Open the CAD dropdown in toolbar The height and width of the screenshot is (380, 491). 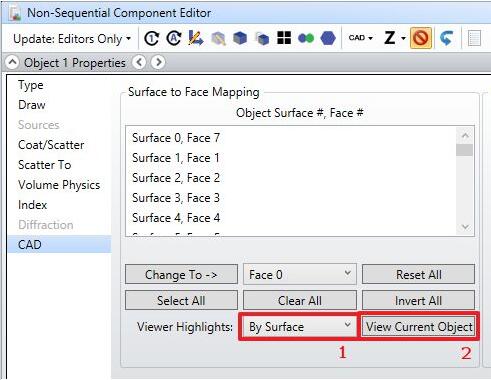coord(361,38)
